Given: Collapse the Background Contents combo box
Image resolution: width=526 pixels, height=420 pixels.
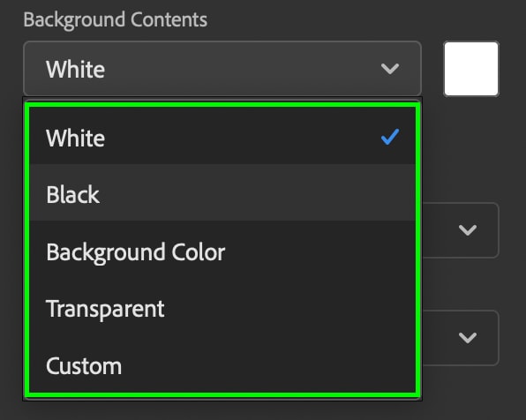Looking at the screenshot, I should click(x=222, y=69).
